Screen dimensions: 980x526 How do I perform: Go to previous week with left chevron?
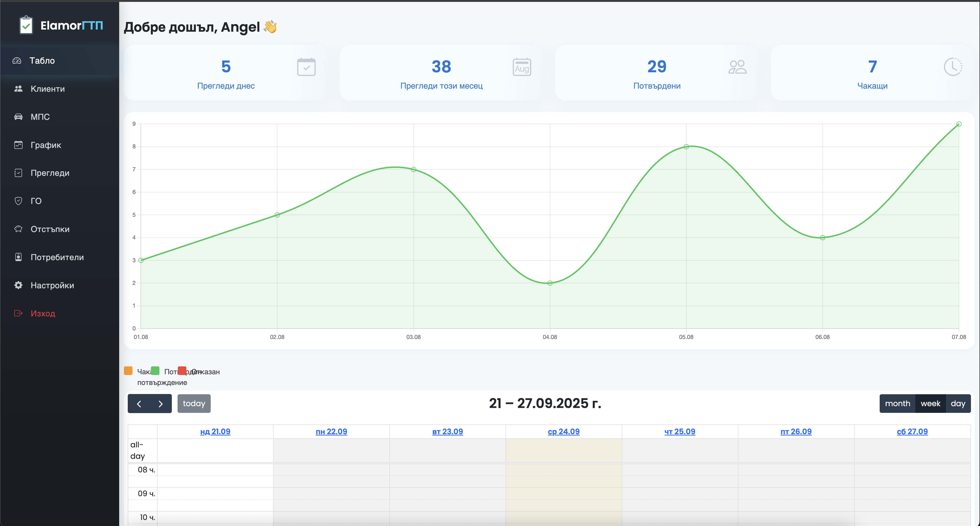pos(139,404)
